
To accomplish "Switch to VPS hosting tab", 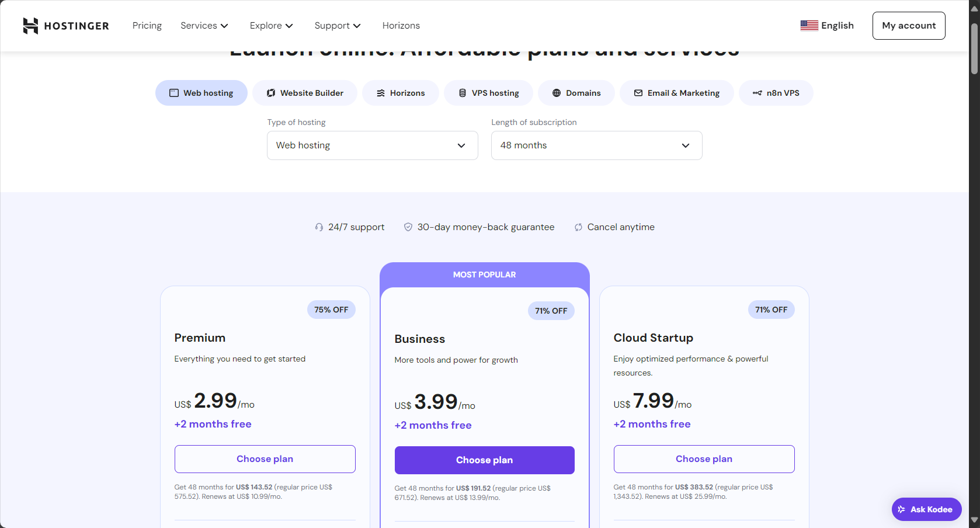I will pos(489,93).
